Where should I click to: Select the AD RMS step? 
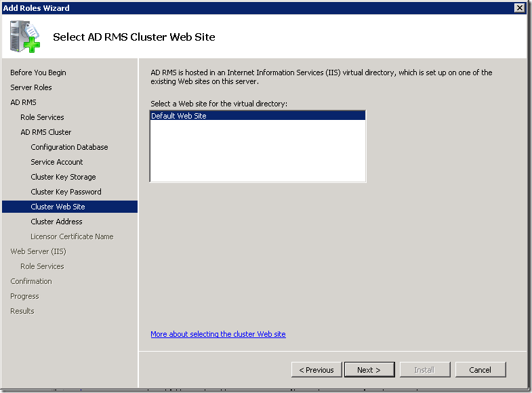[x=23, y=102]
